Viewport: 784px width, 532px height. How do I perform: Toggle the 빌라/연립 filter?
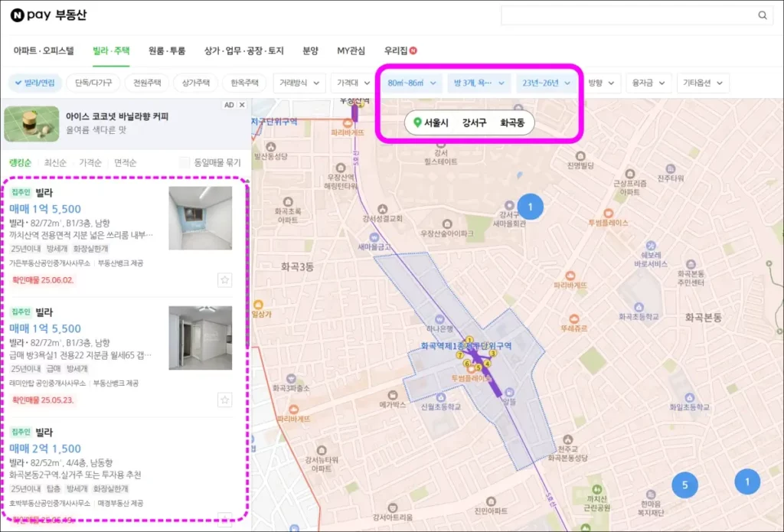[x=35, y=83]
